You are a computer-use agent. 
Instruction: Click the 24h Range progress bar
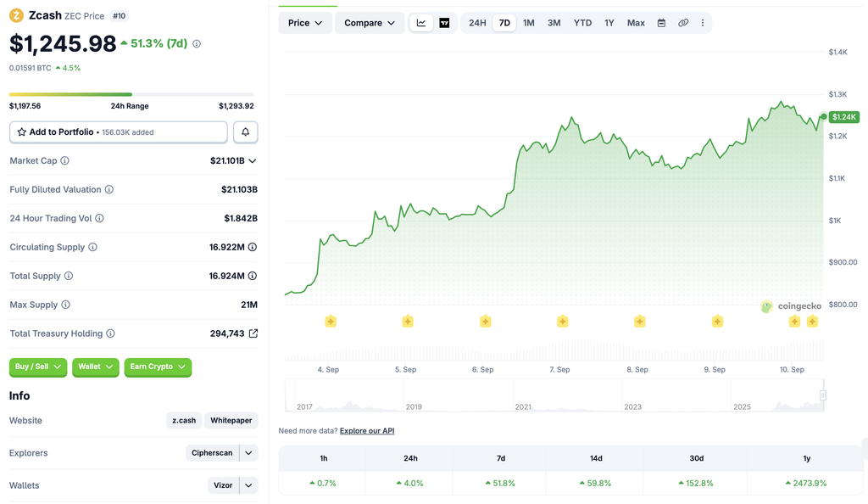(131, 94)
